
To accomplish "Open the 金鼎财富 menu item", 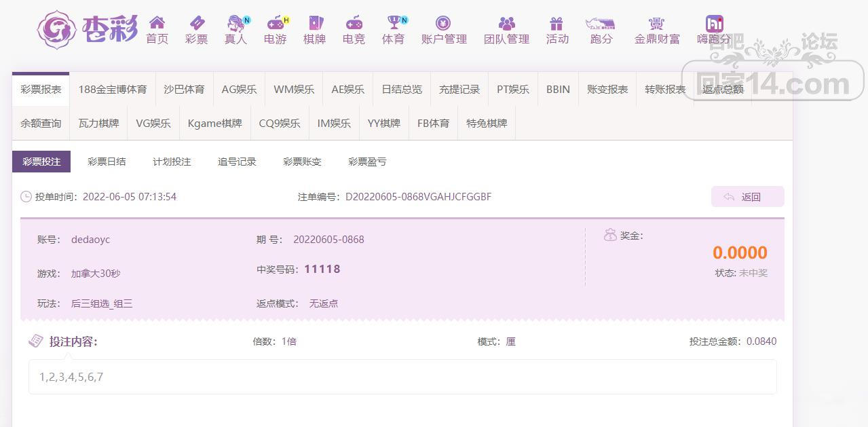I will 656,30.
